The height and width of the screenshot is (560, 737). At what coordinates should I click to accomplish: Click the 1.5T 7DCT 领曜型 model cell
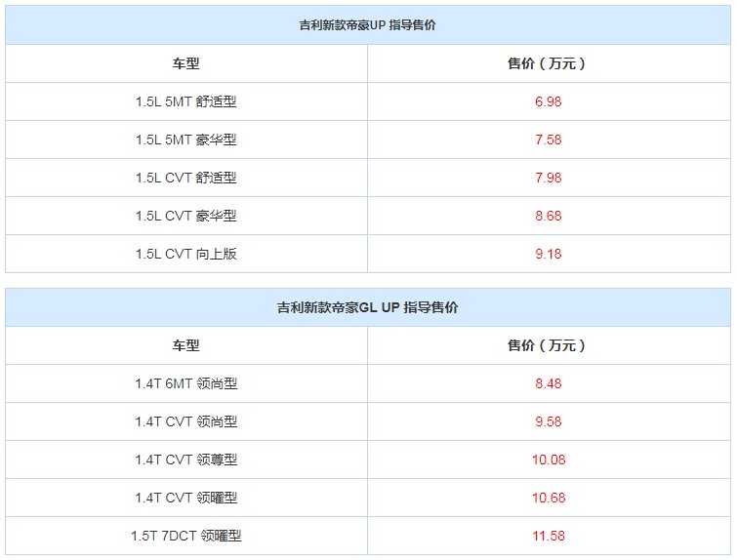(x=185, y=536)
